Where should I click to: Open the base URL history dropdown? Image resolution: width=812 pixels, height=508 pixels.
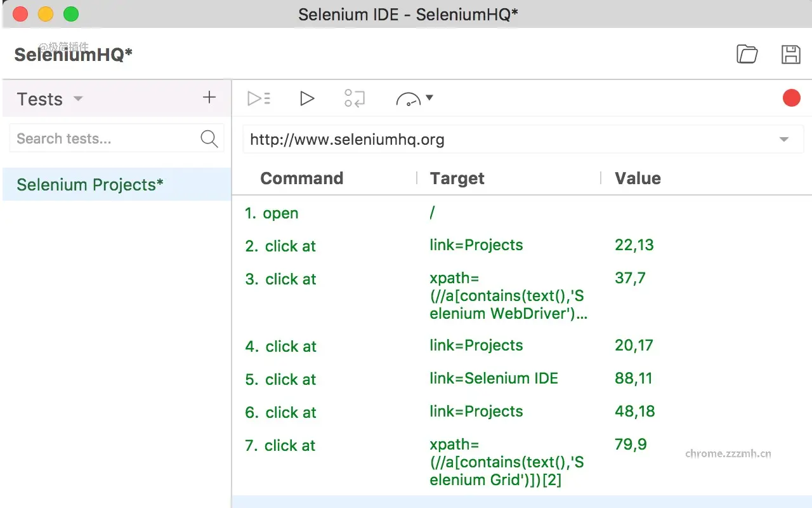pos(783,139)
